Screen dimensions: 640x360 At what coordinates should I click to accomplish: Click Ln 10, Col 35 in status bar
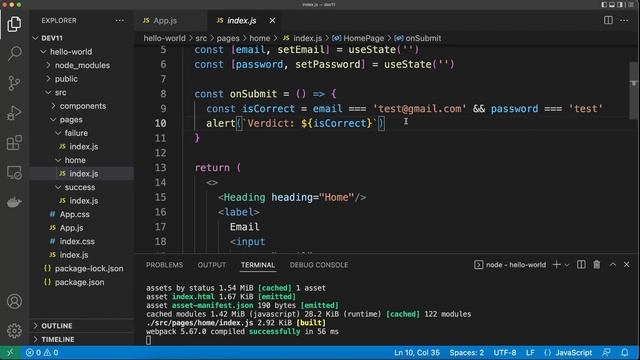417,353
